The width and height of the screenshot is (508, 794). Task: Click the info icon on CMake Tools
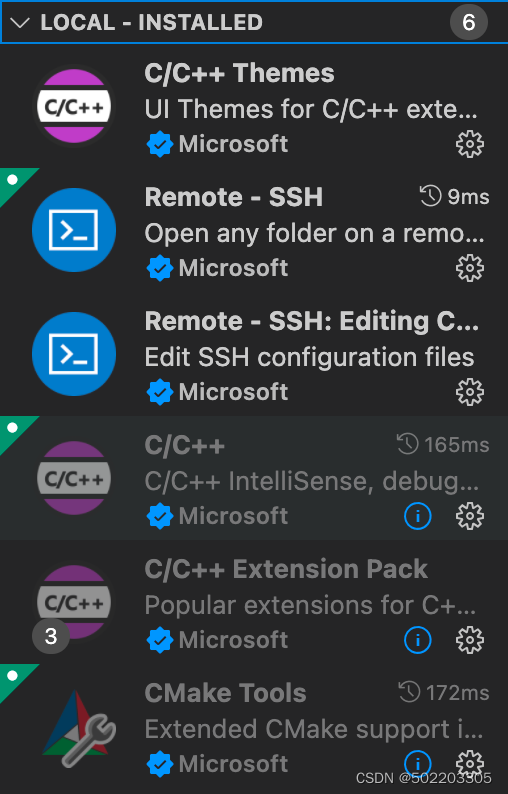click(x=418, y=764)
